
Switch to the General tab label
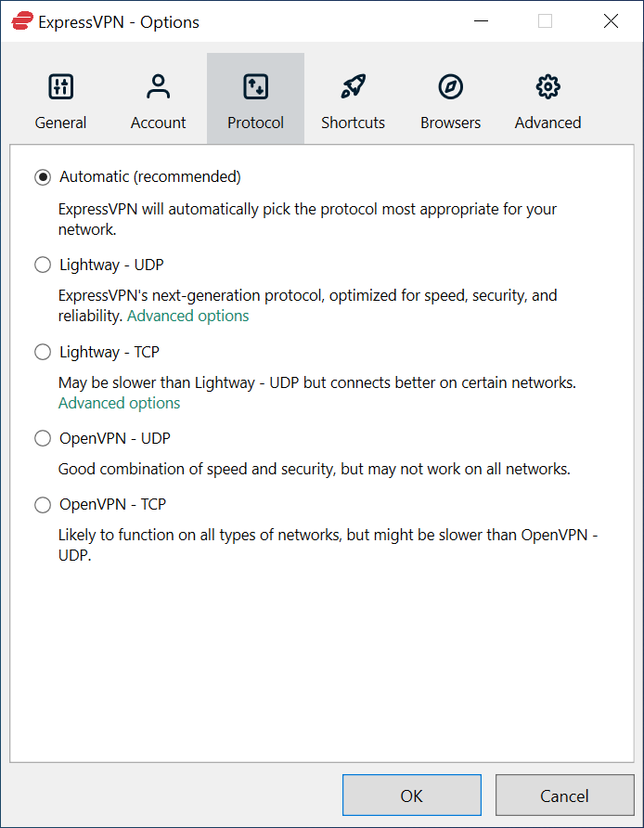pyautogui.click(x=60, y=123)
